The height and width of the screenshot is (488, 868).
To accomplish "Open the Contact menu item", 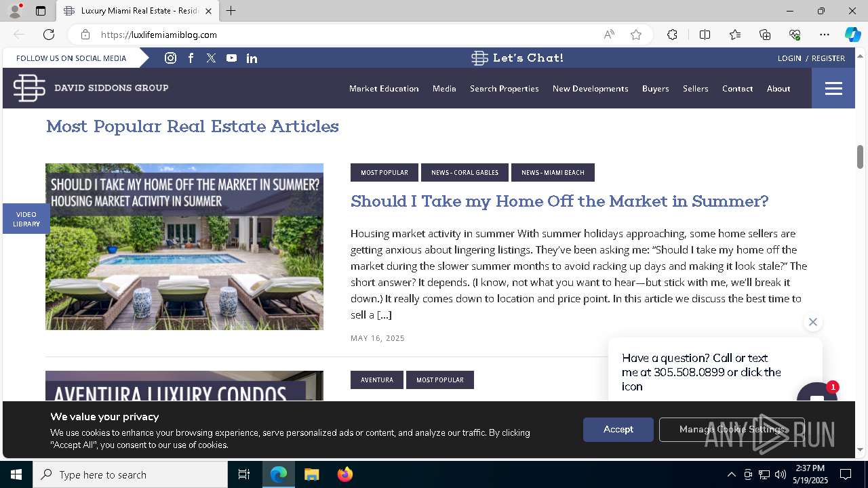I will (738, 89).
